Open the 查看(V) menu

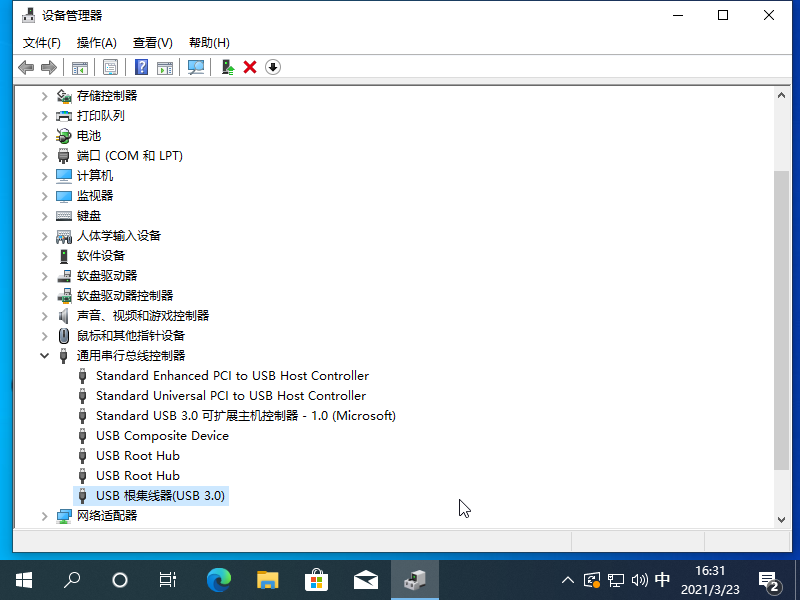152,43
